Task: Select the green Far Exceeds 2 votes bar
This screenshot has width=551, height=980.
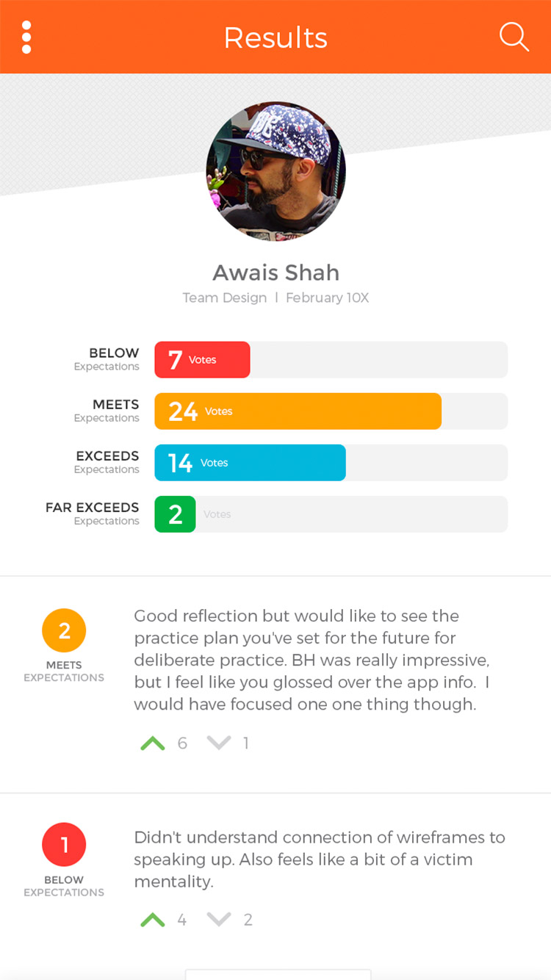Action: point(175,514)
